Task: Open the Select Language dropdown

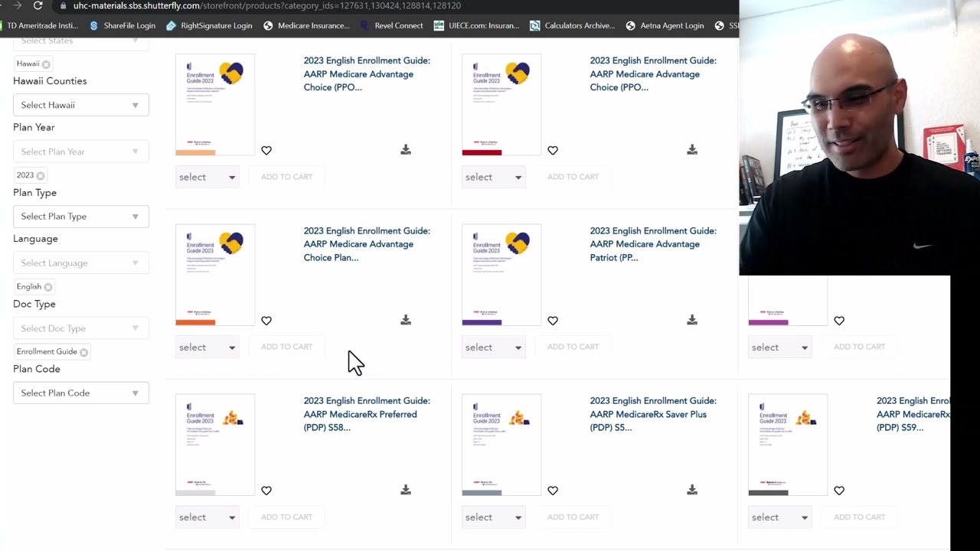Action: pyautogui.click(x=80, y=263)
